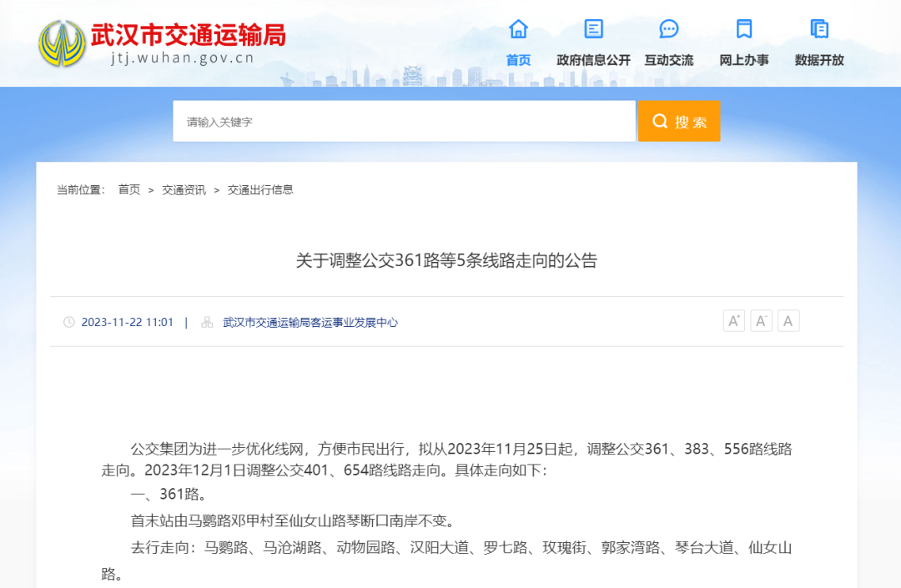901x588 pixels.
Task: Click the 互动交流 chat bubble icon
Action: coord(668,28)
